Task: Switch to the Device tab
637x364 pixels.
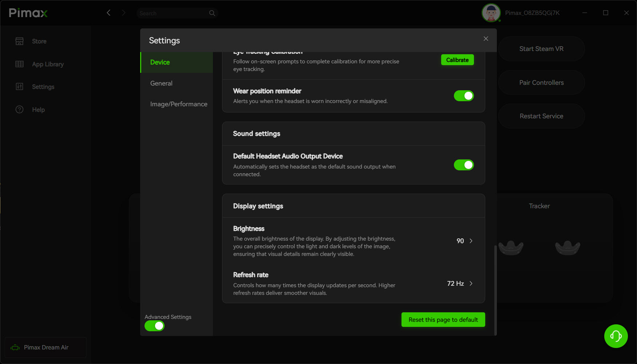Action: click(177, 62)
